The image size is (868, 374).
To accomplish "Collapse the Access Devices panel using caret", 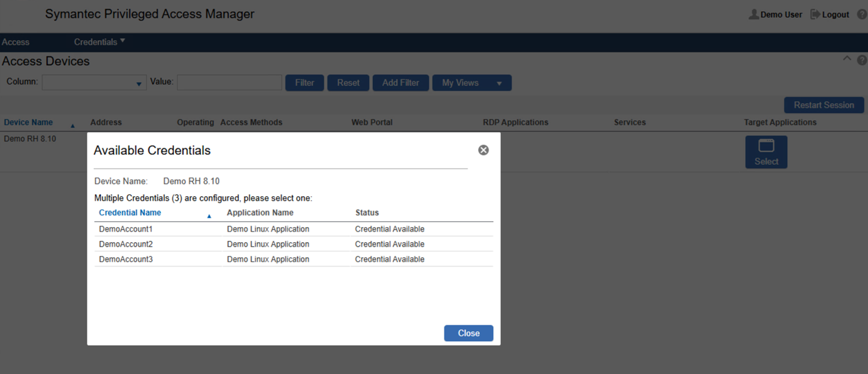I will tap(847, 59).
